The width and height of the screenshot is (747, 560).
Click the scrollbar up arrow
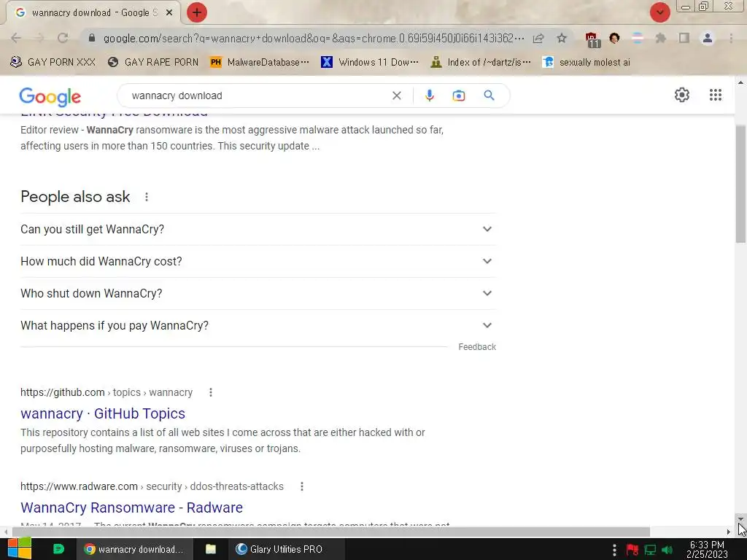coord(741,83)
